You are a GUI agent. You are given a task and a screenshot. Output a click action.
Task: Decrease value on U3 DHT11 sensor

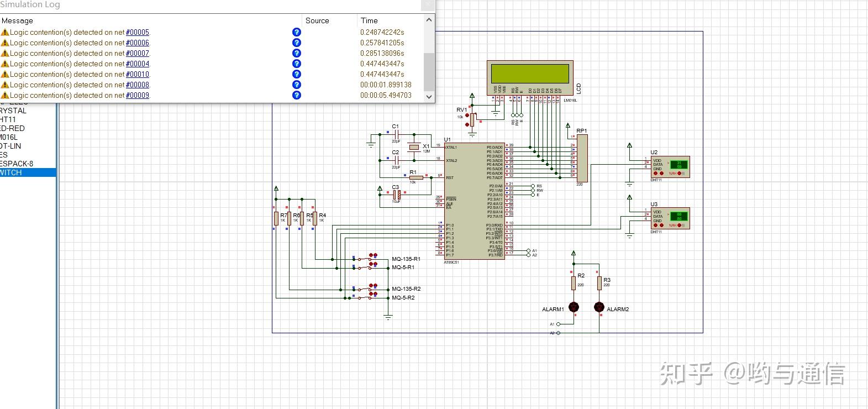pos(656,225)
